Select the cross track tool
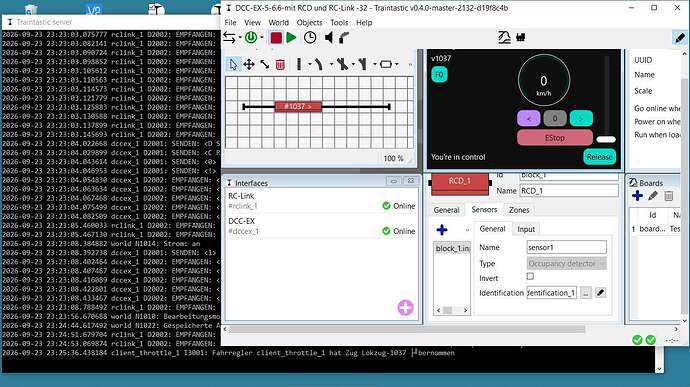 tap(342, 65)
